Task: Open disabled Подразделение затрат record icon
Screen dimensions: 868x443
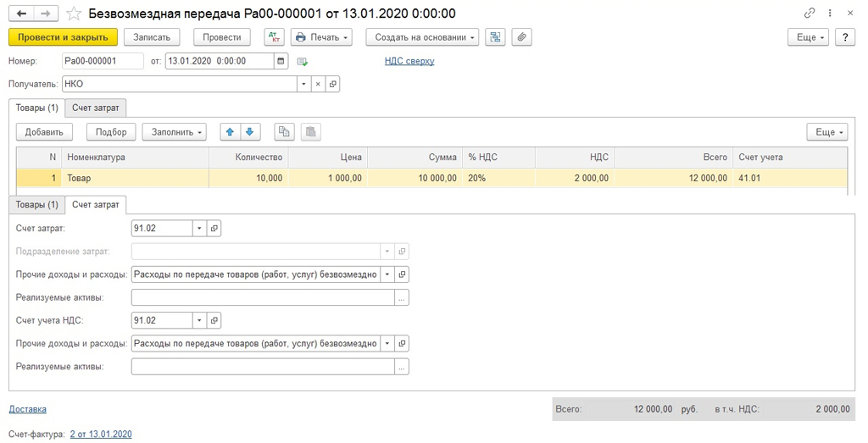Action: (403, 251)
